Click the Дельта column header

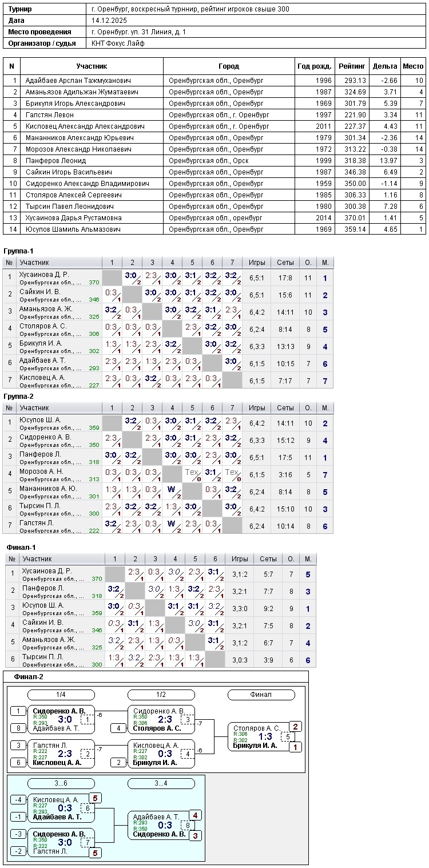click(384, 66)
